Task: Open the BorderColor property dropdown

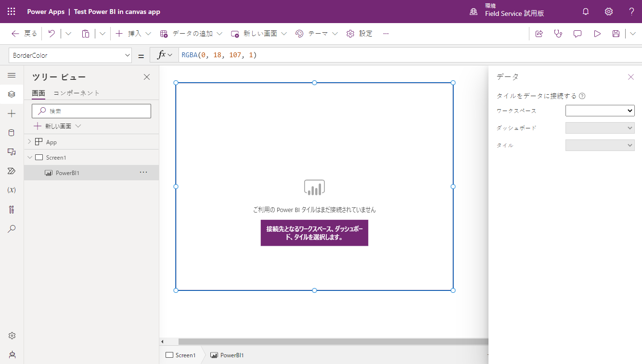Action: [x=70, y=55]
